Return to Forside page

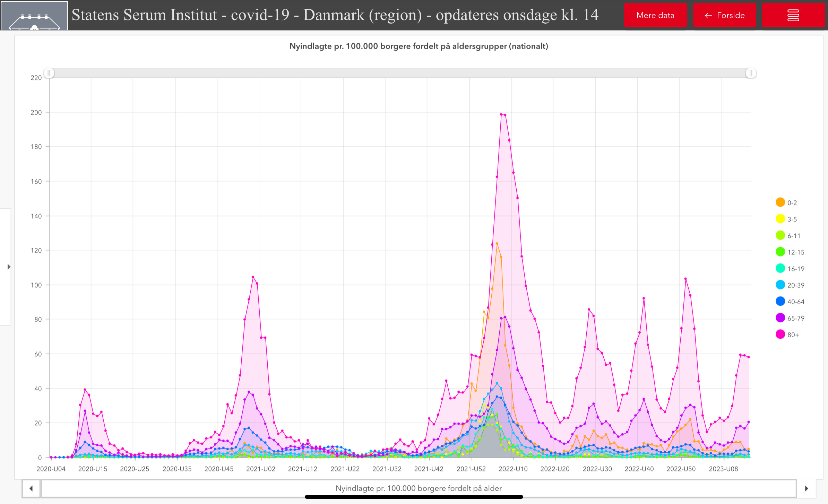coord(724,15)
